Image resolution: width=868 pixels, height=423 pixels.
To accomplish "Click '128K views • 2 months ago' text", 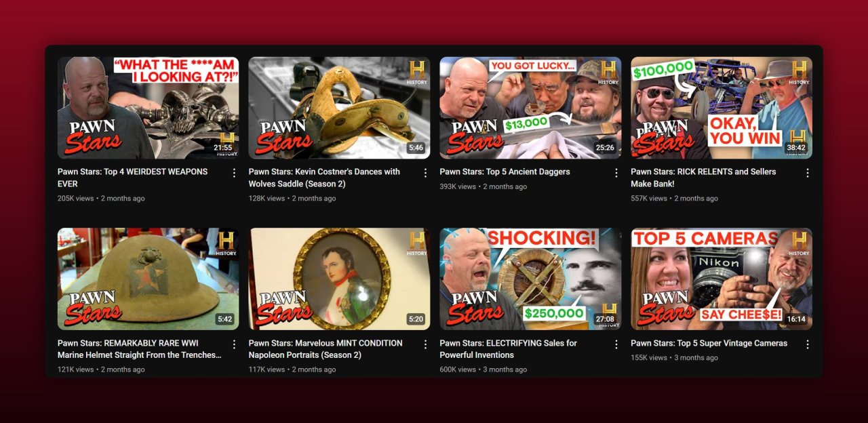I will point(292,199).
